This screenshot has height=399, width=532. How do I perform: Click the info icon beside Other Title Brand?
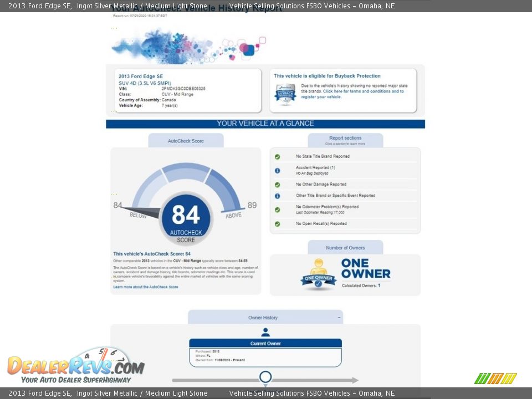tap(277, 196)
